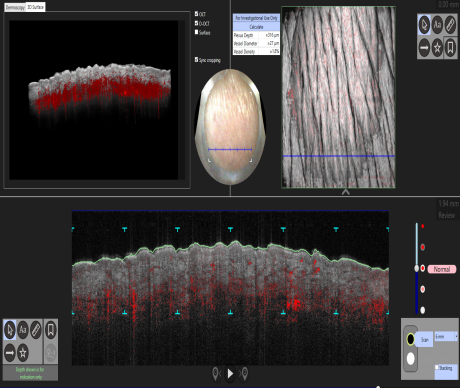
Task: Click the Scan button
Action: point(424,339)
